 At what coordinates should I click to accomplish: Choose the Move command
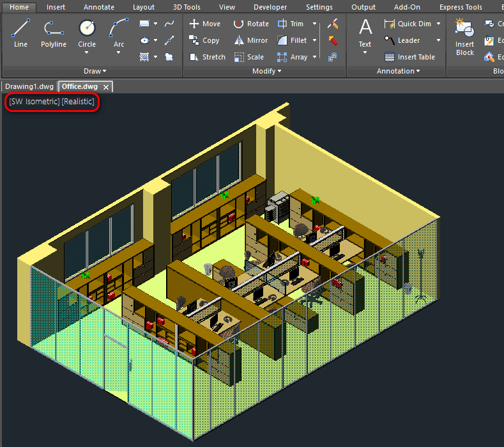click(204, 24)
